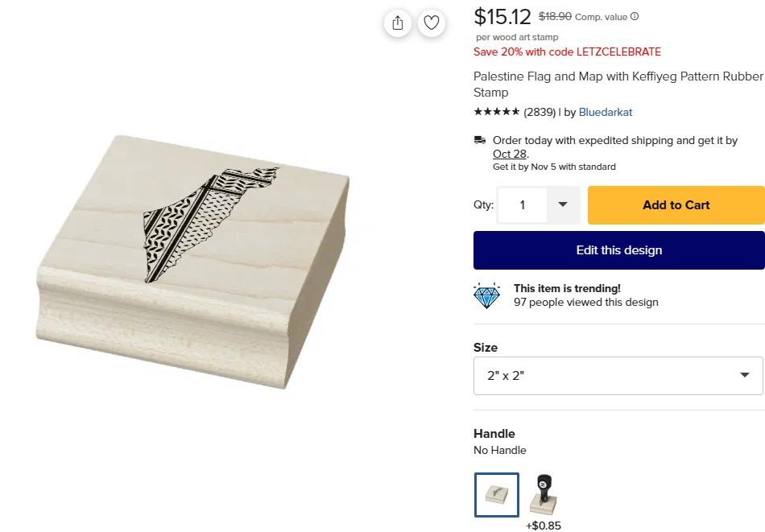765x532 pixels.
Task: Open the (2839) reviews count
Action: pos(540,112)
